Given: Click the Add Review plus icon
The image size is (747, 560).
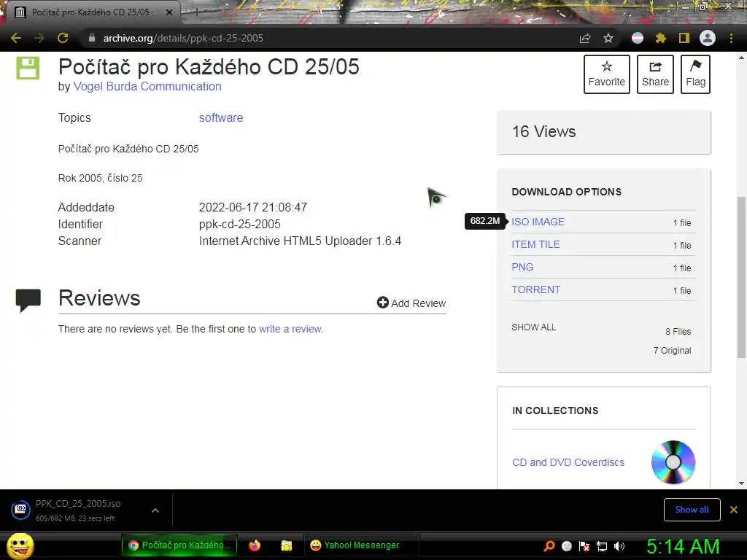Looking at the screenshot, I should (x=382, y=303).
